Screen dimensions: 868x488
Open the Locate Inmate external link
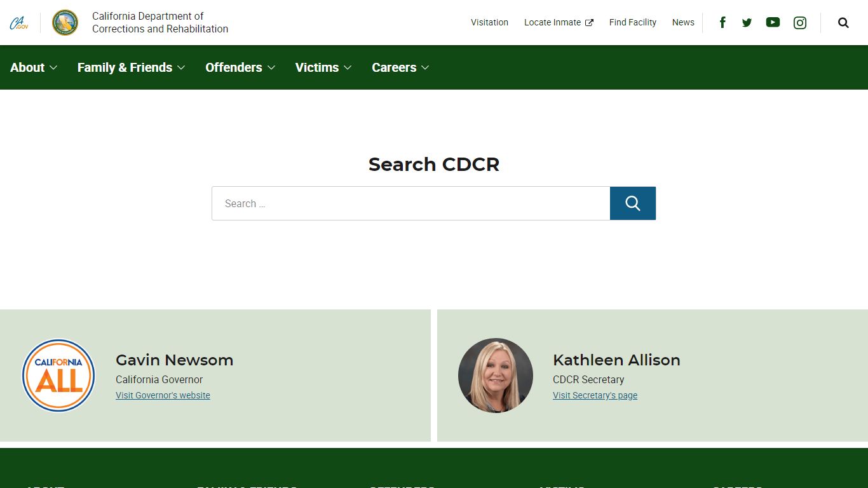(559, 22)
